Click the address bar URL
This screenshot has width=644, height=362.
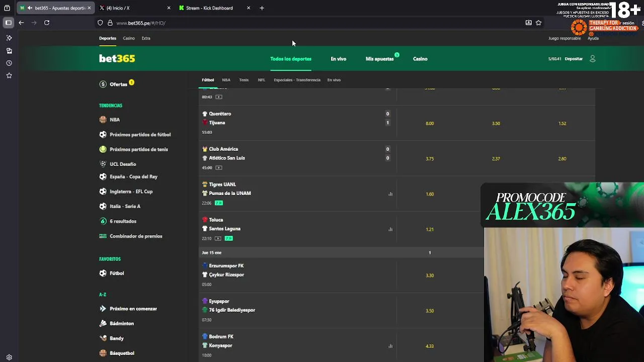click(141, 23)
